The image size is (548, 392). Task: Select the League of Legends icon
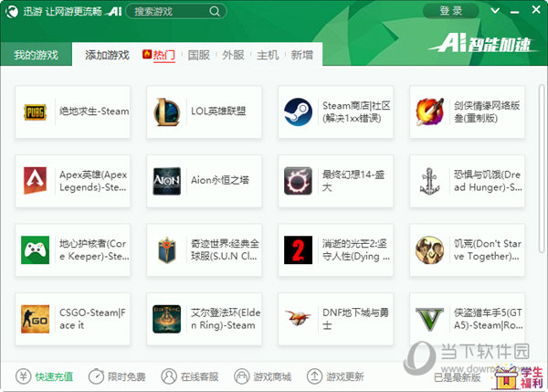tap(167, 111)
